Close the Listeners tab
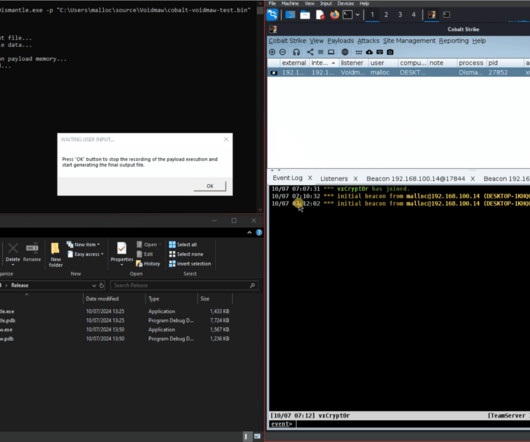 tap(356, 178)
